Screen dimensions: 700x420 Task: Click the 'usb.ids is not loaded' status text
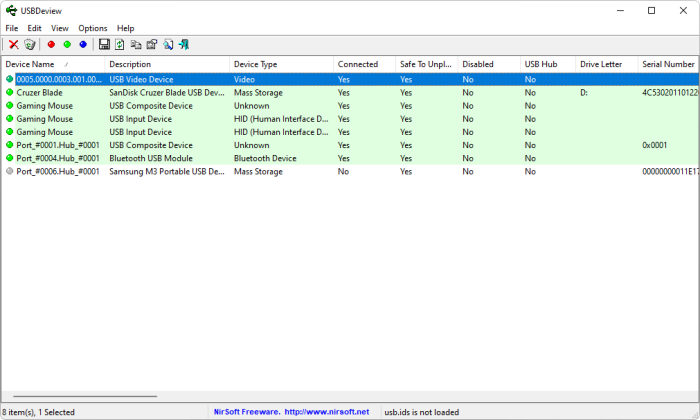(421, 412)
